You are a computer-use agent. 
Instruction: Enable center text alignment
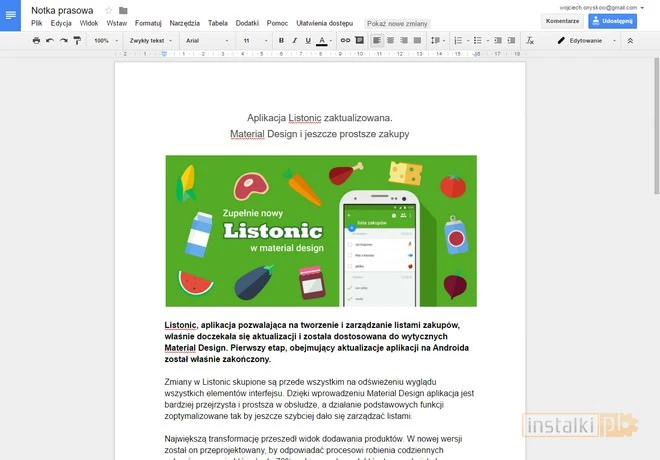(390, 41)
